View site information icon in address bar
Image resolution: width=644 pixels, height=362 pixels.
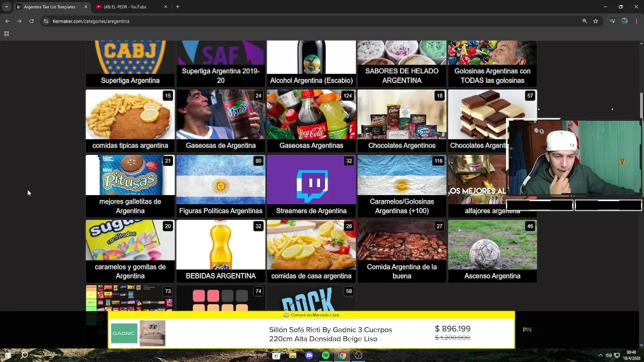(x=46, y=21)
